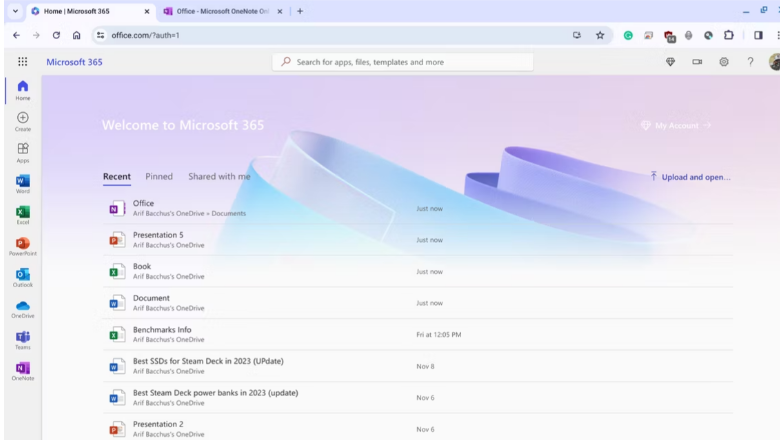Launch PowerPoint from the sidebar
This screenshot has width=780, height=440.
[22, 247]
